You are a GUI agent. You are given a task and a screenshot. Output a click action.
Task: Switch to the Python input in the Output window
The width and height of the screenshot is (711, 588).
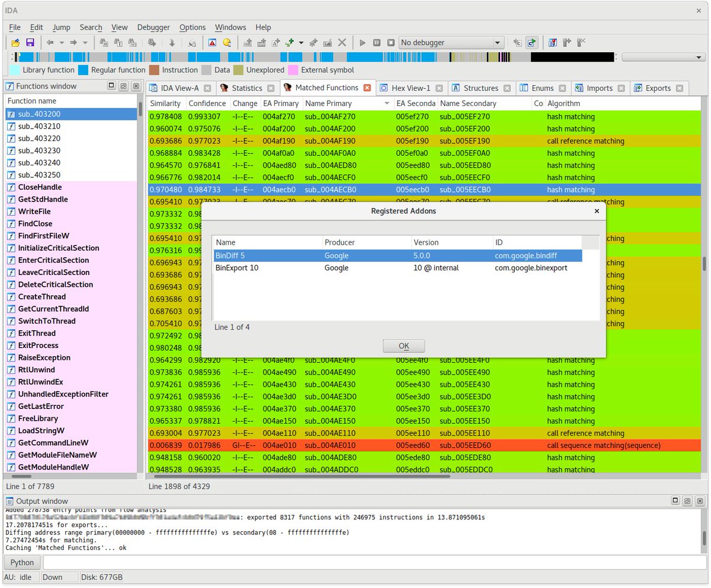(22, 562)
